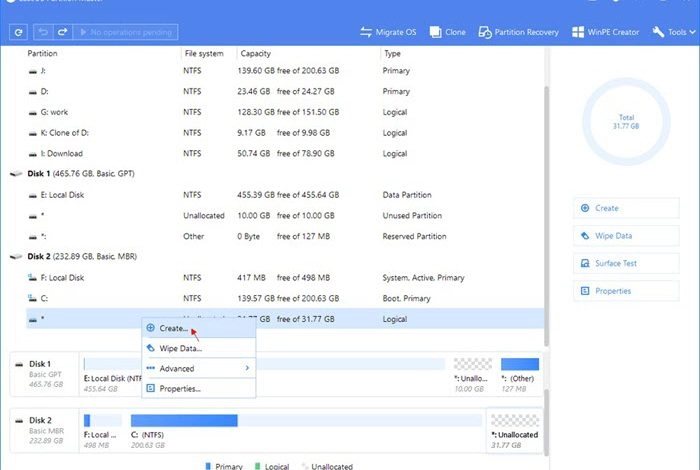The height and width of the screenshot is (470, 700).
Task: Select the G: work partition row
Action: tap(285, 112)
